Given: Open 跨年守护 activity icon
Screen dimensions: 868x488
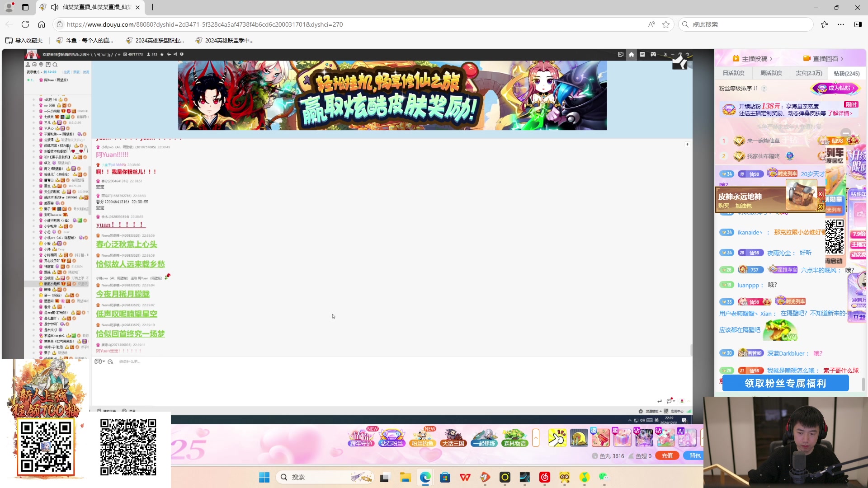Looking at the screenshot, I should tap(361, 437).
